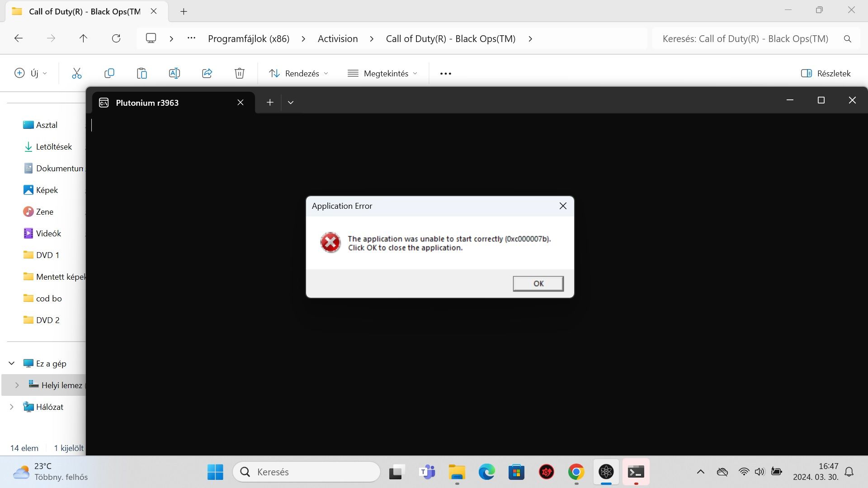Expand hidden breadcrumb path ellipsis
Screen dimensions: 868x488
pyautogui.click(x=191, y=38)
